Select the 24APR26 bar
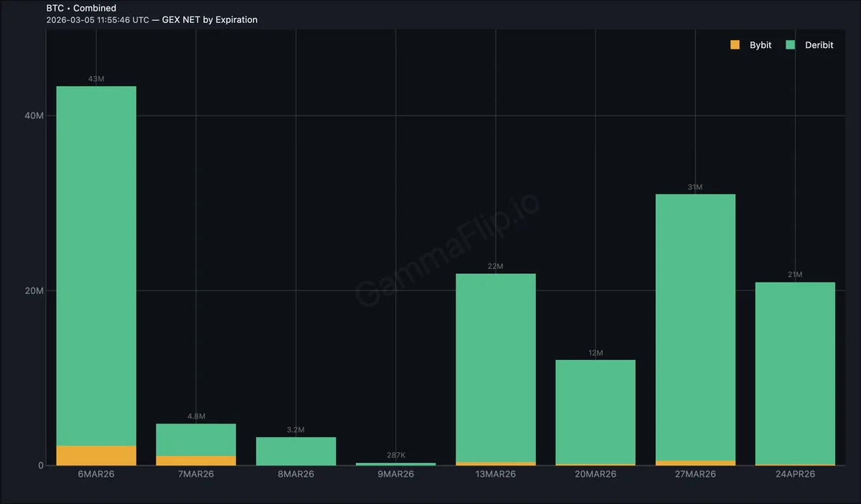This screenshot has width=861, height=504. pyautogui.click(x=795, y=373)
